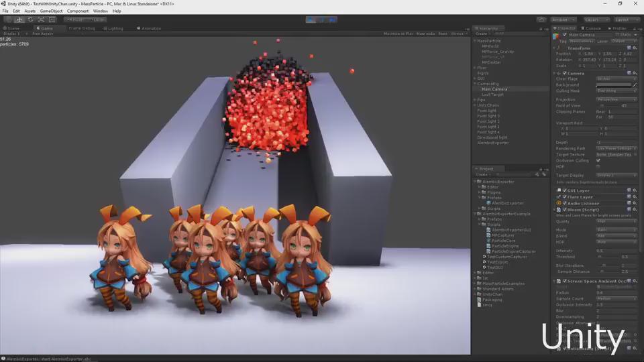The image size is (644, 362).
Task: Collapse the AlembicExporter project folder
Action: pyautogui.click(x=475, y=182)
